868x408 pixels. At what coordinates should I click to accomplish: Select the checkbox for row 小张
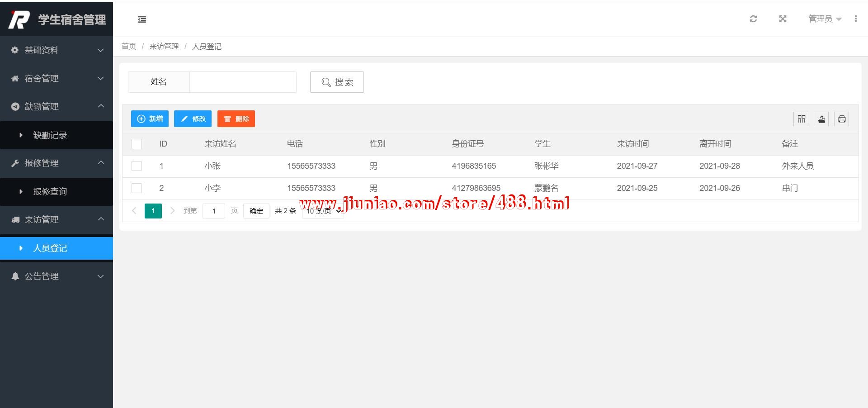coord(137,166)
